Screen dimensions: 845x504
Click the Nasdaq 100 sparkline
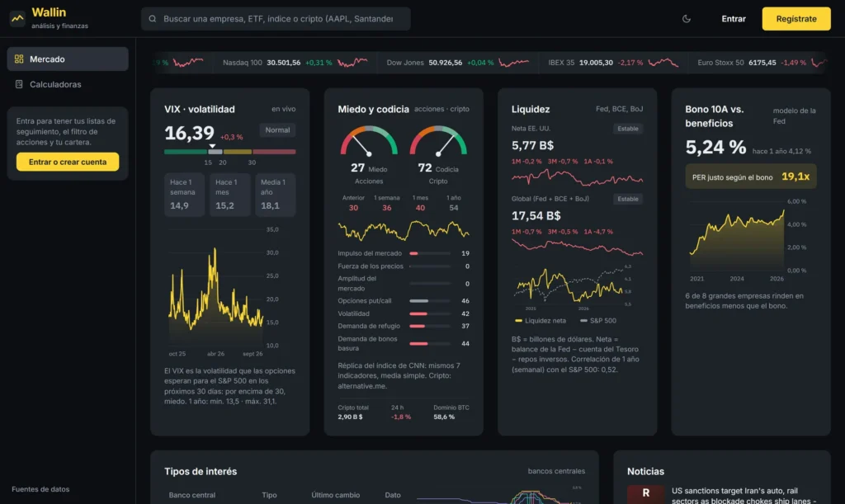pos(352,63)
